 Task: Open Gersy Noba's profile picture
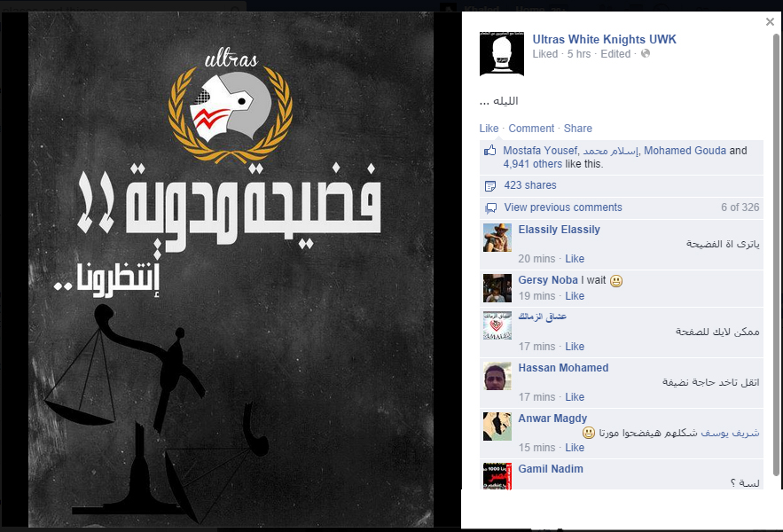497,288
